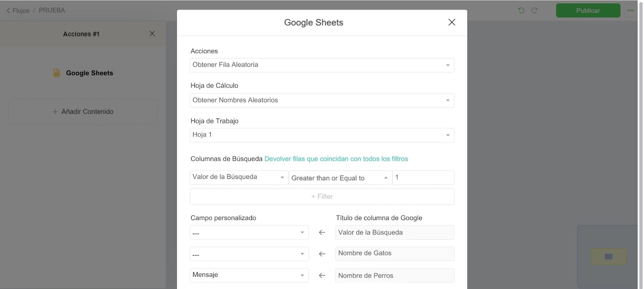The image size is (644, 289).
Task: Click Añadir Contenido button
Action: coord(83,112)
